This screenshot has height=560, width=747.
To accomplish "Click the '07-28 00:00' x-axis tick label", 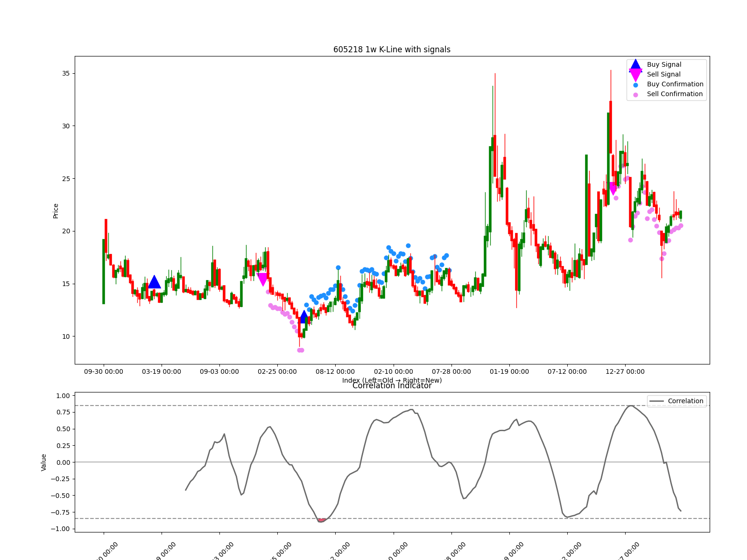I will (451, 371).
